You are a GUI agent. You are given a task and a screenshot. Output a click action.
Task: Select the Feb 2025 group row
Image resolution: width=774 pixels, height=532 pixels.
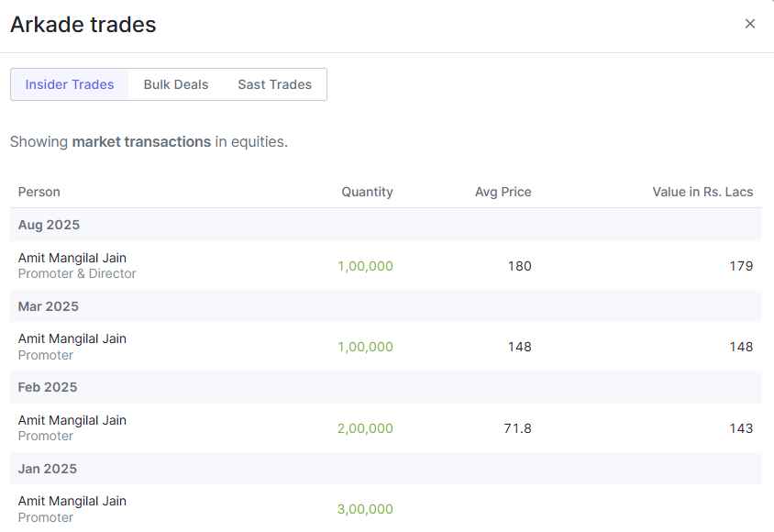pos(386,387)
